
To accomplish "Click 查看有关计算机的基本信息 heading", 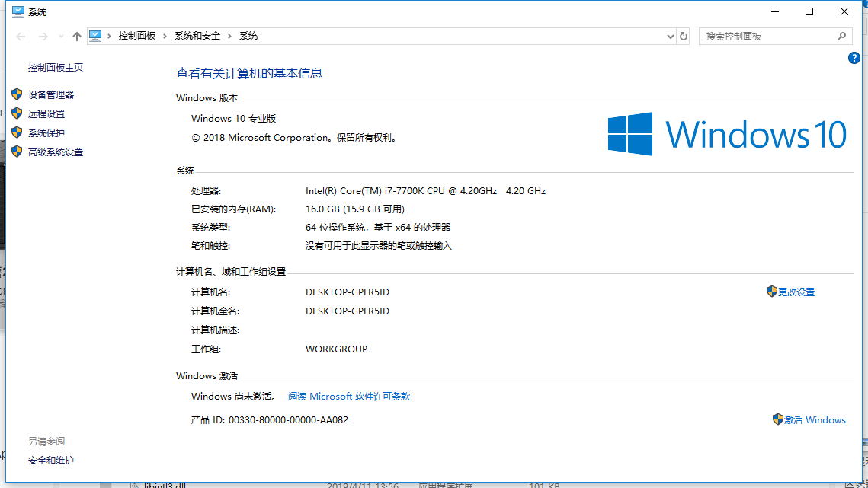I will [249, 73].
